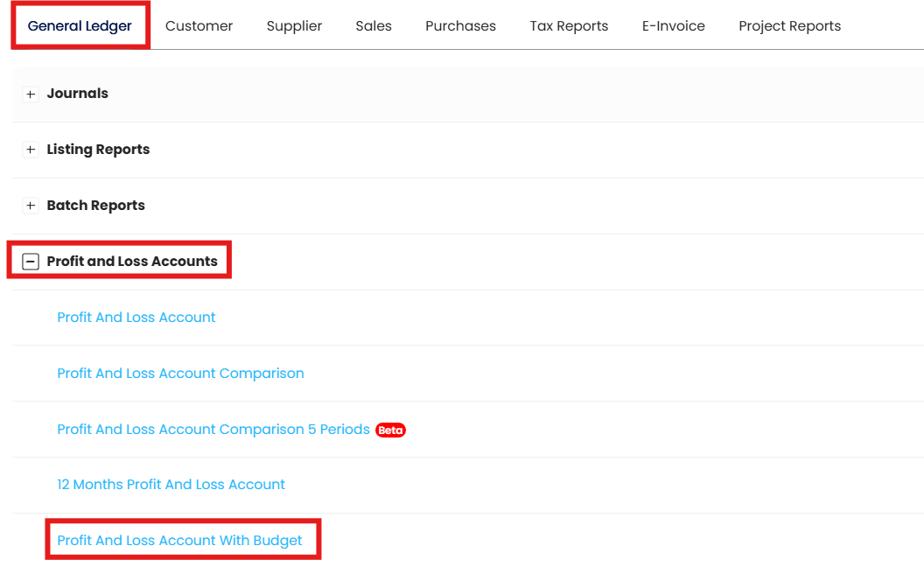Open the Customer tab
924x567 pixels.
[x=199, y=26]
